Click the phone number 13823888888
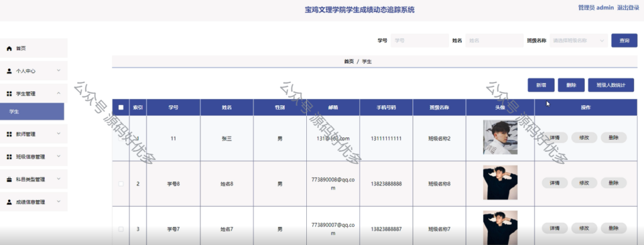The height and width of the screenshot is (245, 644). pos(386,184)
